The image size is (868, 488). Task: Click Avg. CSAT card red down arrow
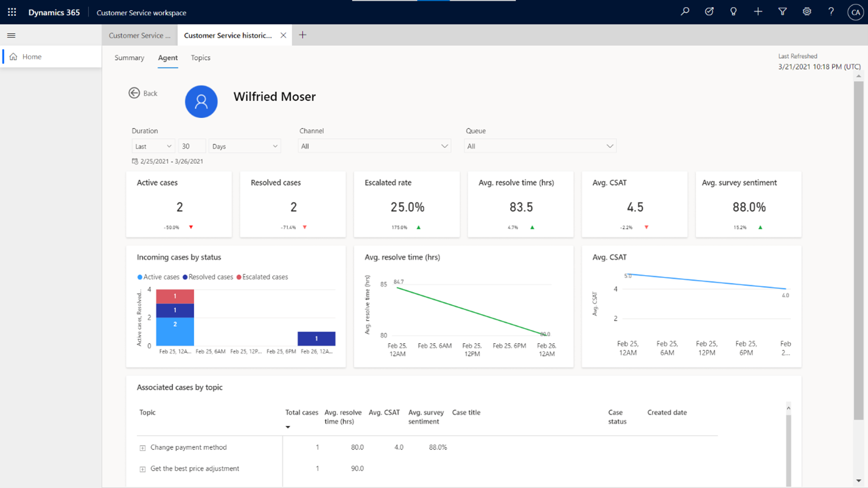[646, 227]
